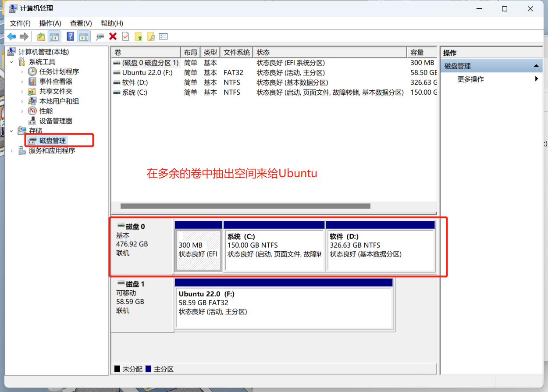Screen dimensions: 548x392
Task: Click the 本地用户和组 icon in tree
Action: pyautogui.click(x=32, y=101)
